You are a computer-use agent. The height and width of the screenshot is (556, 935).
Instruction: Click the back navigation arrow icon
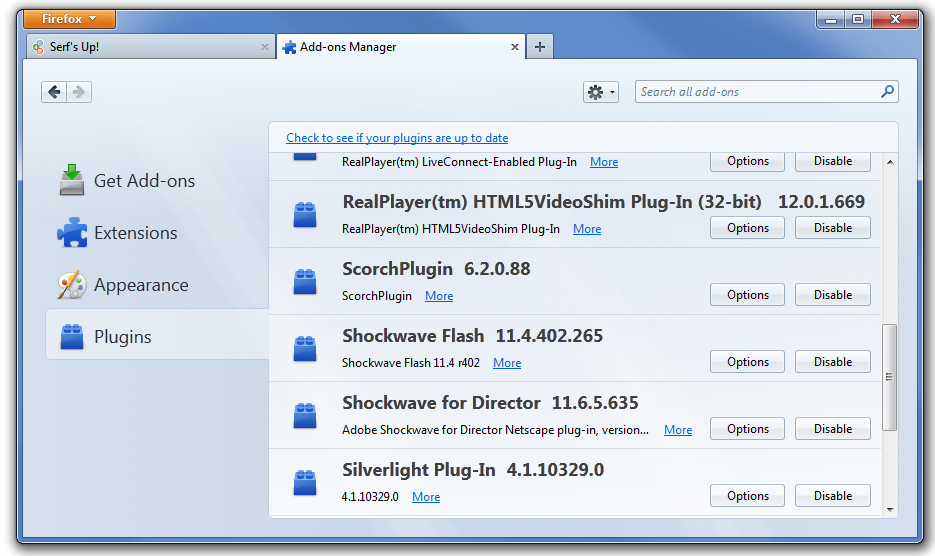coord(55,92)
